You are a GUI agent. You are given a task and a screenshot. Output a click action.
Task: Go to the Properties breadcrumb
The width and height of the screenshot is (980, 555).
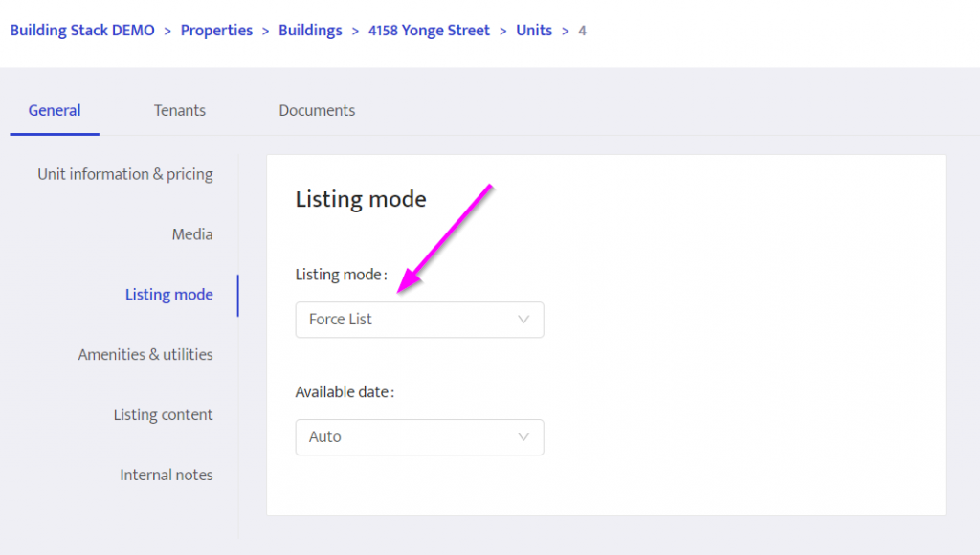point(216,31)
